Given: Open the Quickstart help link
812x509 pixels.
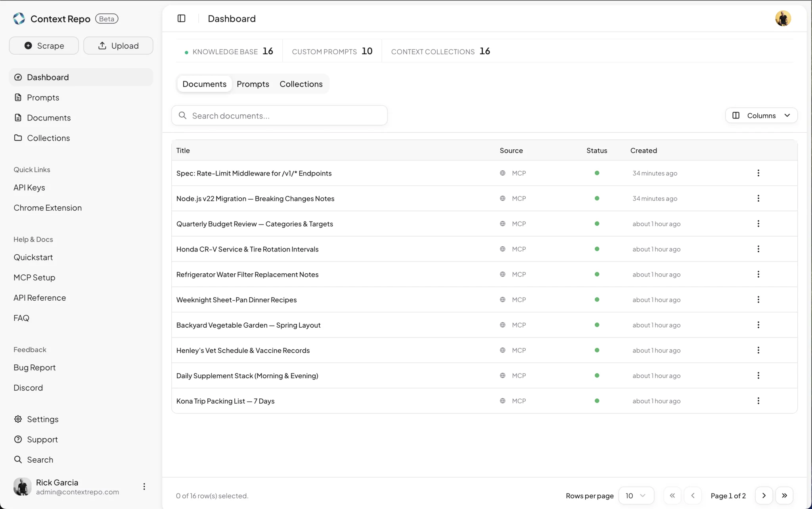Looking at the screenshot, I should (x=33, y=257).
